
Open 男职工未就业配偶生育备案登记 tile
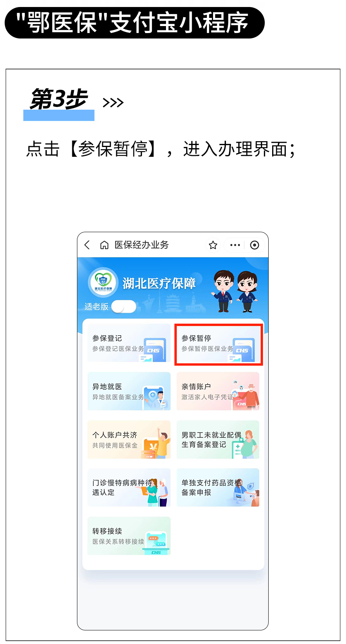[218, 439]
